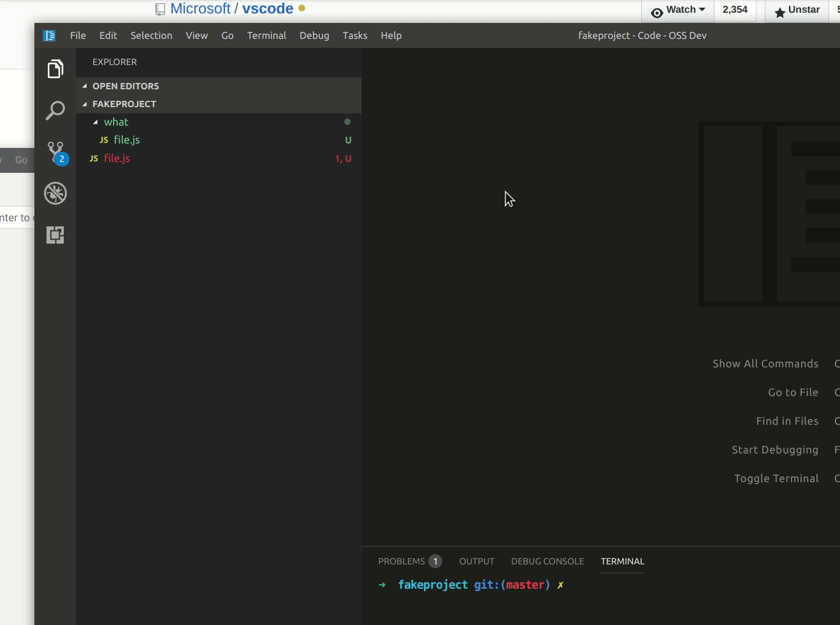This screenshot has height=625, width=840.
Task: Click the U status on what/file.js
Action: 348,140
